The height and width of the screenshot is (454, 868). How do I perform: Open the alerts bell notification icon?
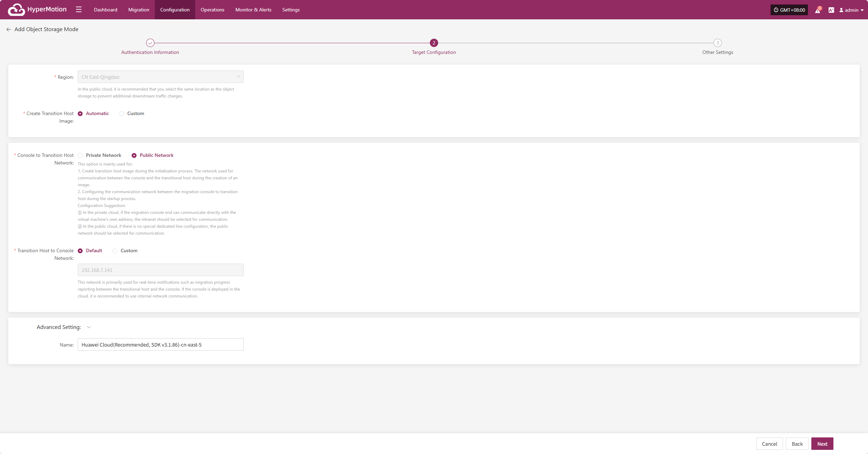point(818,10)
